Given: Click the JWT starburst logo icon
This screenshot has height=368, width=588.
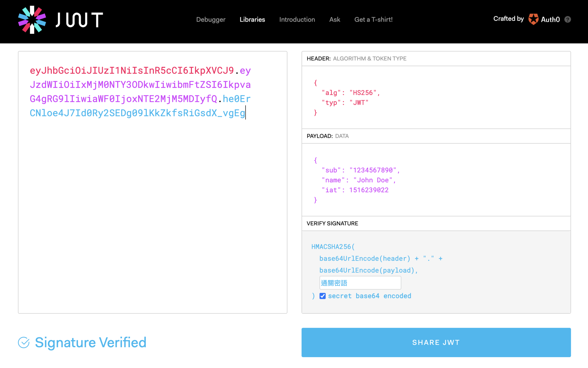Looking at the screenshot, I should tap(32, 20).
